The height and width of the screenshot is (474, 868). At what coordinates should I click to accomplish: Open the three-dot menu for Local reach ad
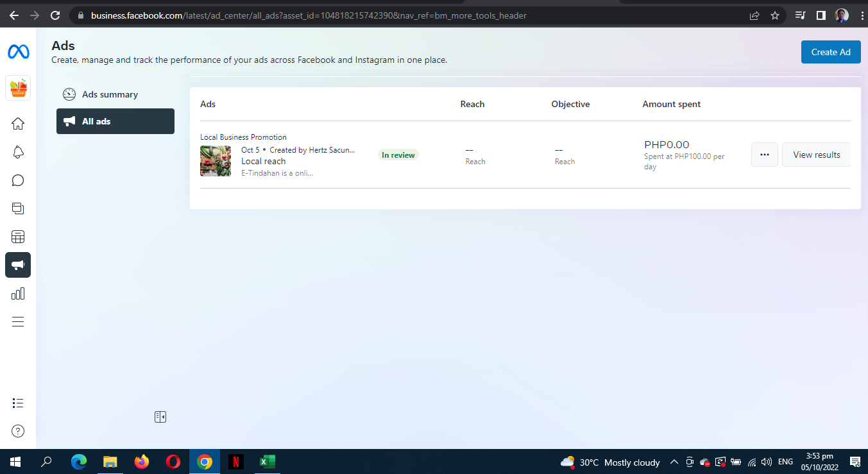pos(765,155)
